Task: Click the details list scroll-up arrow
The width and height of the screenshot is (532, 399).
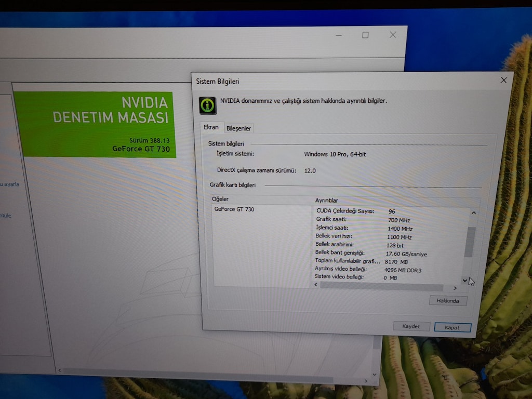Action: [474, 212]
